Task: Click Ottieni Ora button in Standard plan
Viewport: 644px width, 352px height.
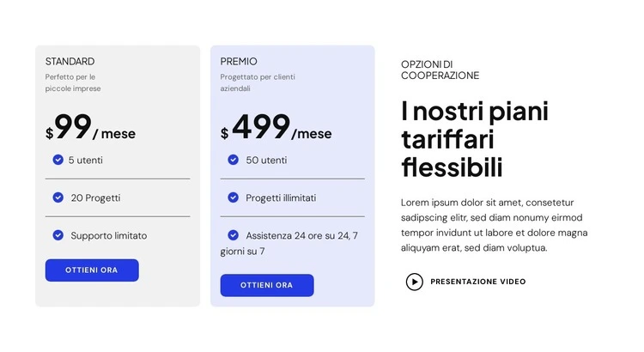Action: coord(92,270)
